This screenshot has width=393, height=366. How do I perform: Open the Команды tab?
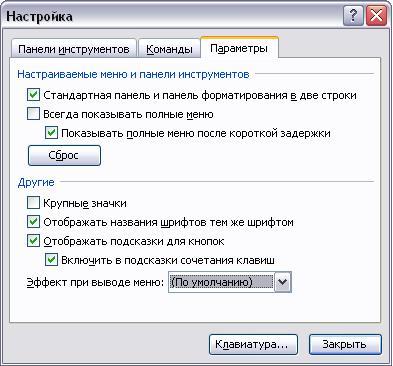[169, 49]
